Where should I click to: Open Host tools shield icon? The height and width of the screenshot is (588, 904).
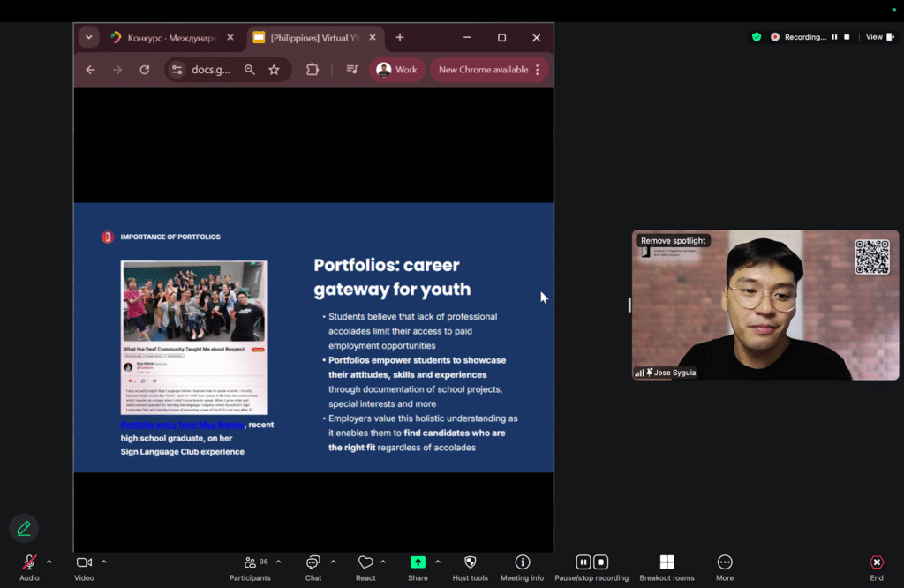[470, 563]
